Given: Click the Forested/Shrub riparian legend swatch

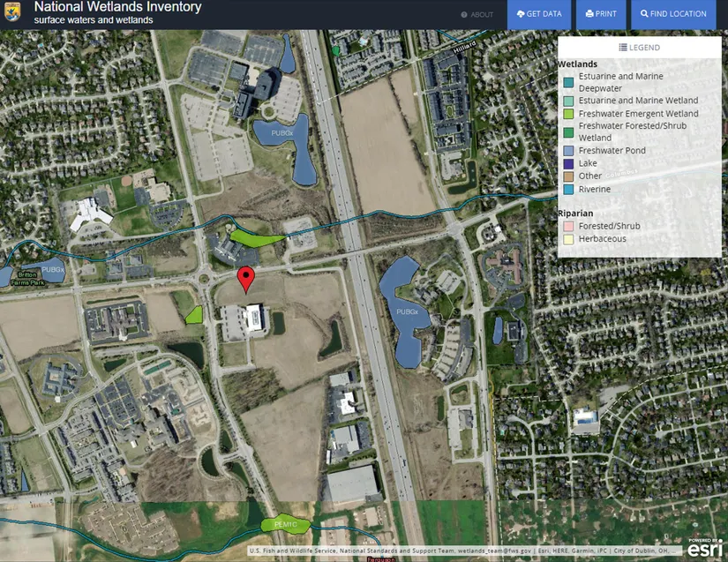Looking at the screenshot, I should coord(569,227).
